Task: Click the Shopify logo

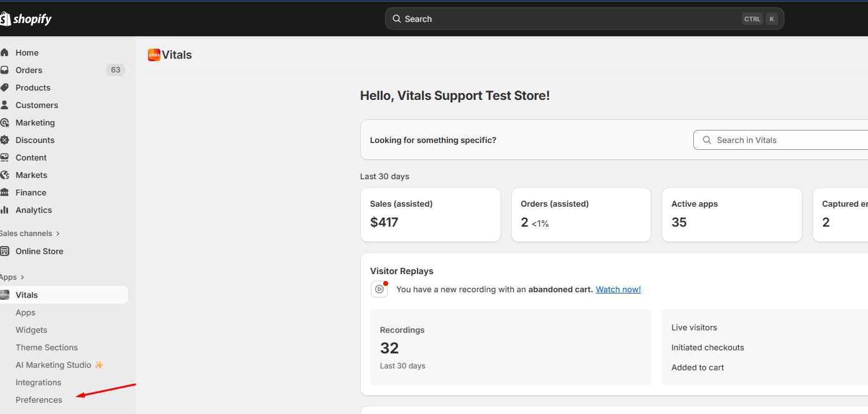Action: coord(26,19)
